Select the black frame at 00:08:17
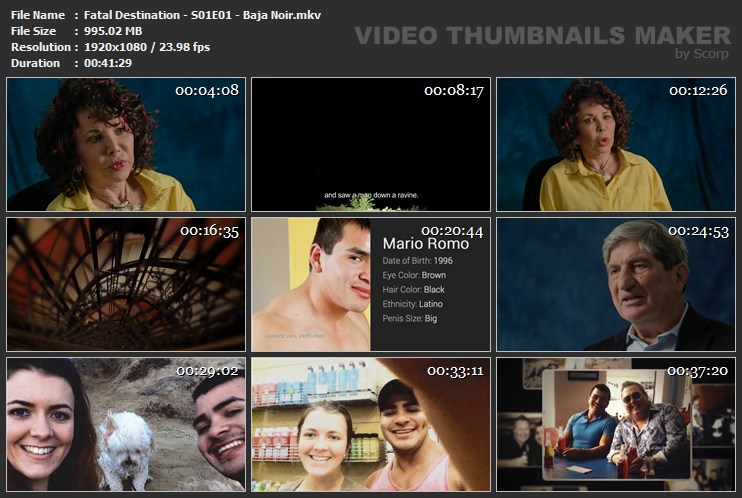This screenshot has height=498, width=742. coord(371,144)
